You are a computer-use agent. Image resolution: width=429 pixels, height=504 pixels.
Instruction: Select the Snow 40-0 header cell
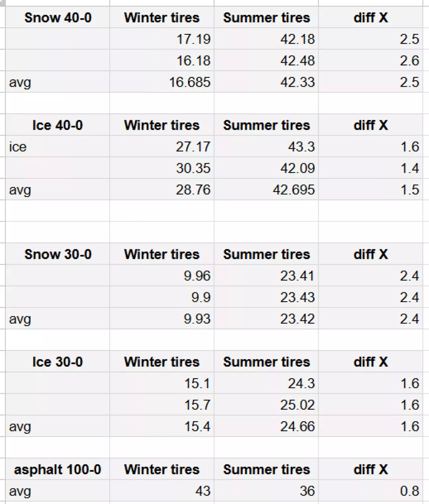pyautogui.click(x=58, y=18)
